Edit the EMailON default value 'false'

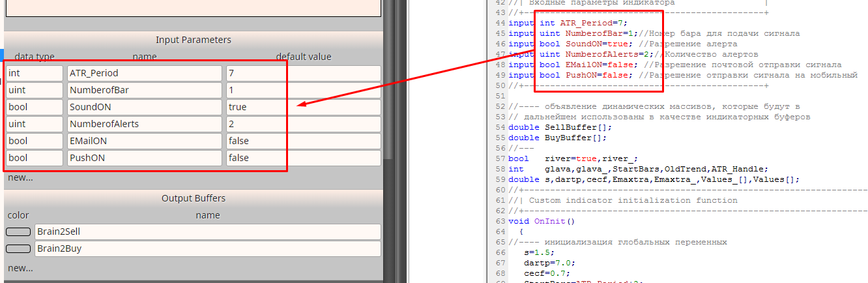pyautogui.click(x=303, y=141)
